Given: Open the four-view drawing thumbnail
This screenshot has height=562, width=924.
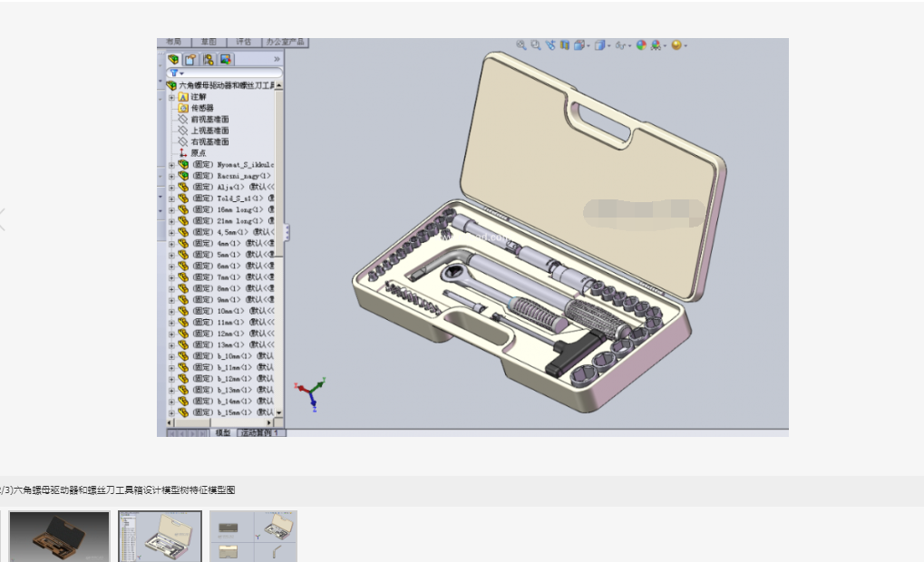Looking at the screenshot, I should coord(253,536).
